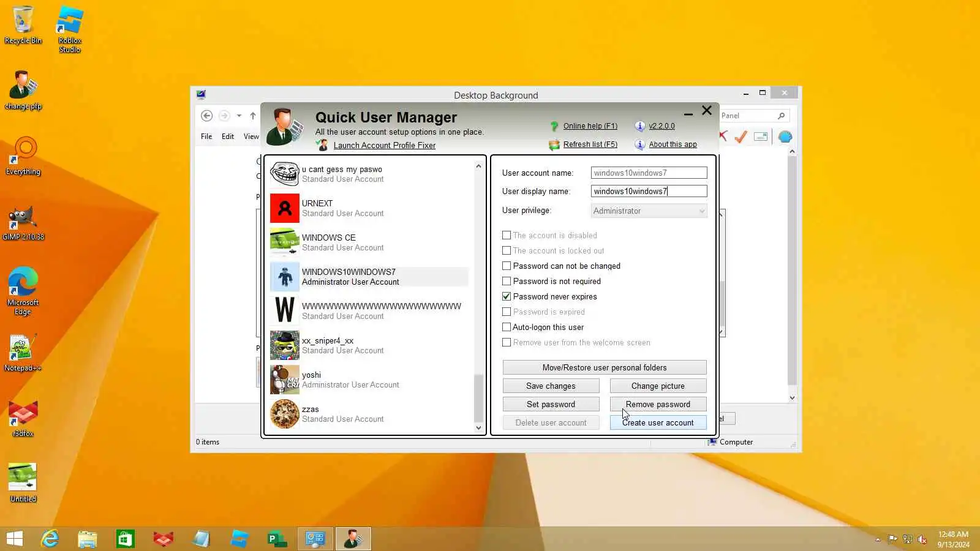
Task: Click the Create user account button
Action: point(658,422)
